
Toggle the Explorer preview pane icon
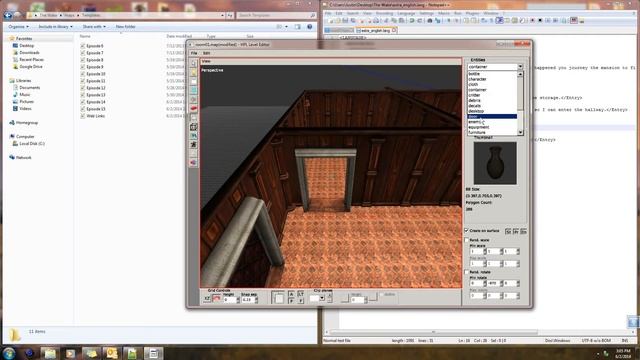point(298,27)
